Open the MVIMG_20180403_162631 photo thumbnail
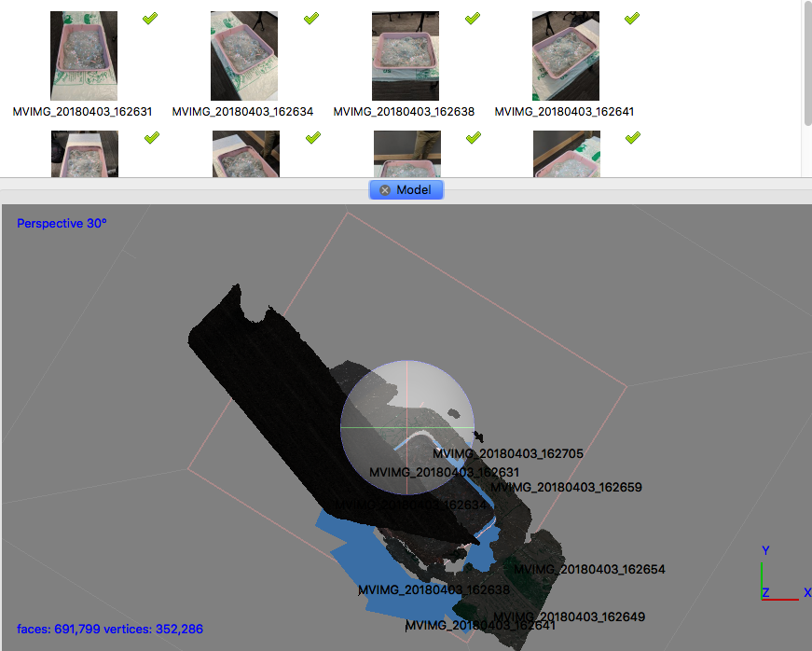Screen dimensions: 812x651 click(x=84, y=56)
